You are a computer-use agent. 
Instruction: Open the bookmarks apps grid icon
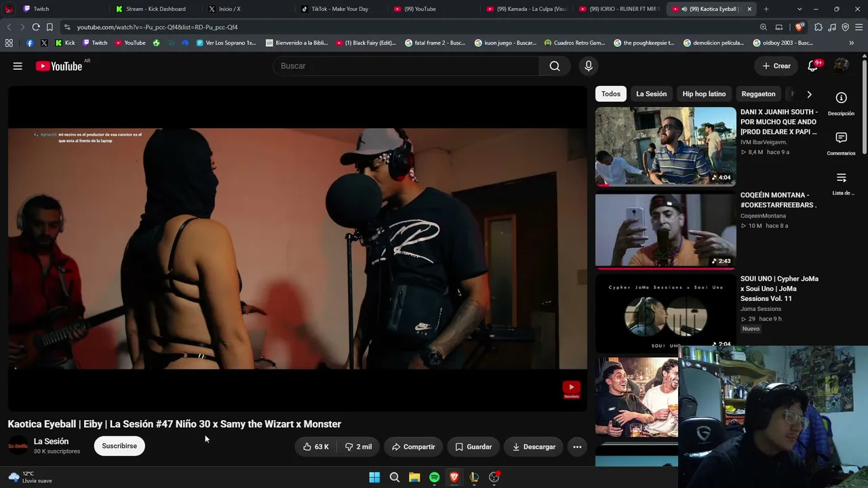pos(9,43)
